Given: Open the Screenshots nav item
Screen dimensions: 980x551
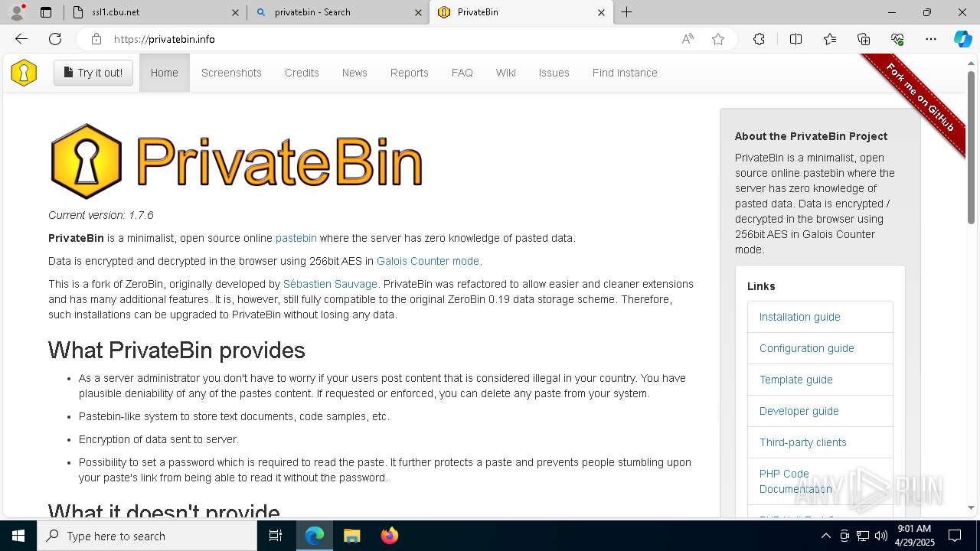Looking at the screenshot, I should tap(231, 73).
